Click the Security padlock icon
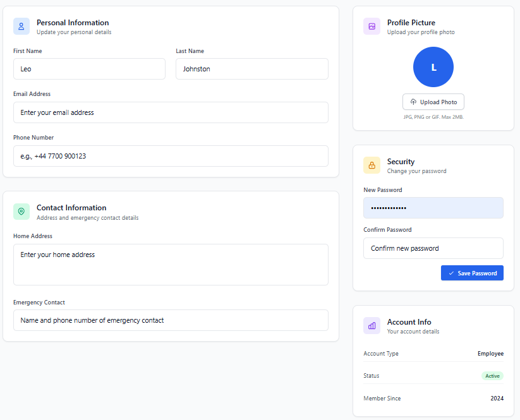Screen dimensions: 520x420 (x=372, y=165)
